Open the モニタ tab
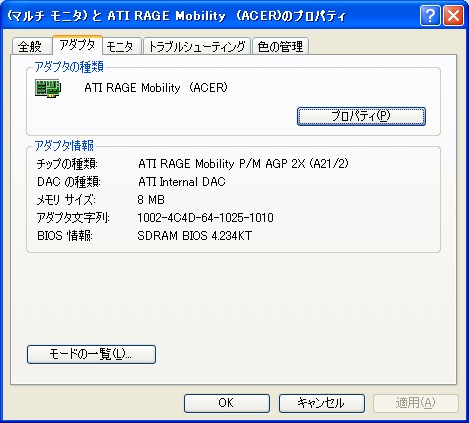This screenshot has width=469, height=423. tap(122, 46)
